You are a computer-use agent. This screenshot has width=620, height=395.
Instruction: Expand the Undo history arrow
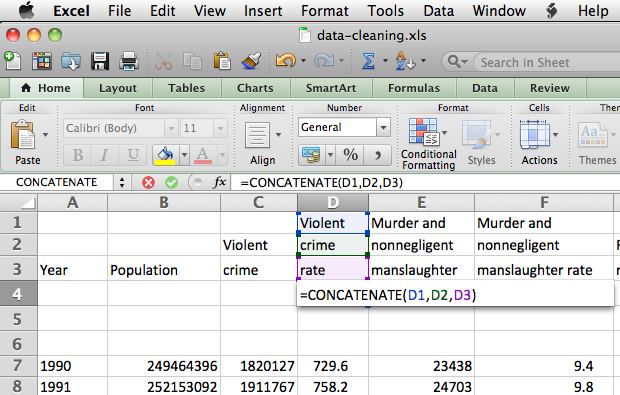coord(303,61)
